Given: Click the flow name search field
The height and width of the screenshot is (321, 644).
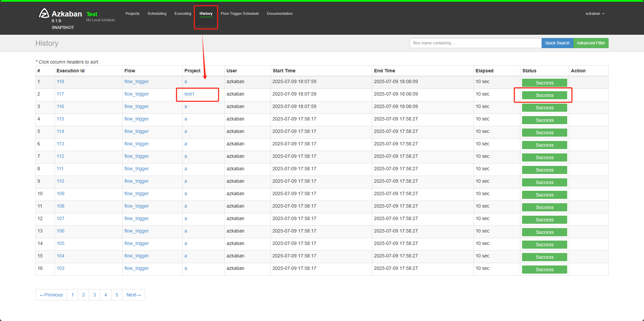Looking at the screenshot, I should pyautogui.click(x=475, y=43).
